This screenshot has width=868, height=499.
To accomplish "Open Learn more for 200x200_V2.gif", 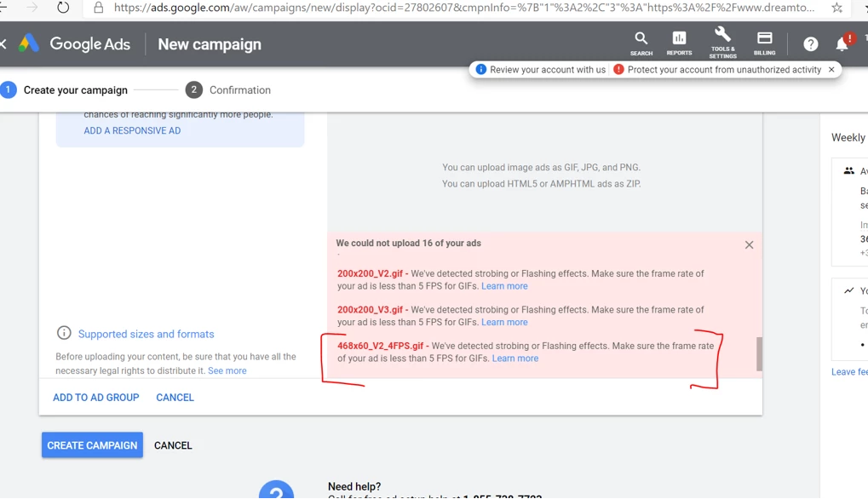I will 504,286.
